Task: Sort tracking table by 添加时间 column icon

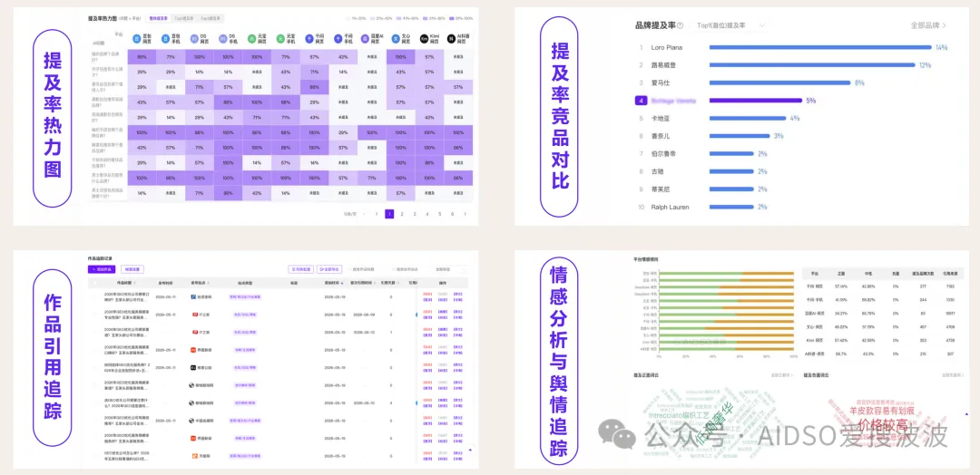Action: (x=342, y=283)
